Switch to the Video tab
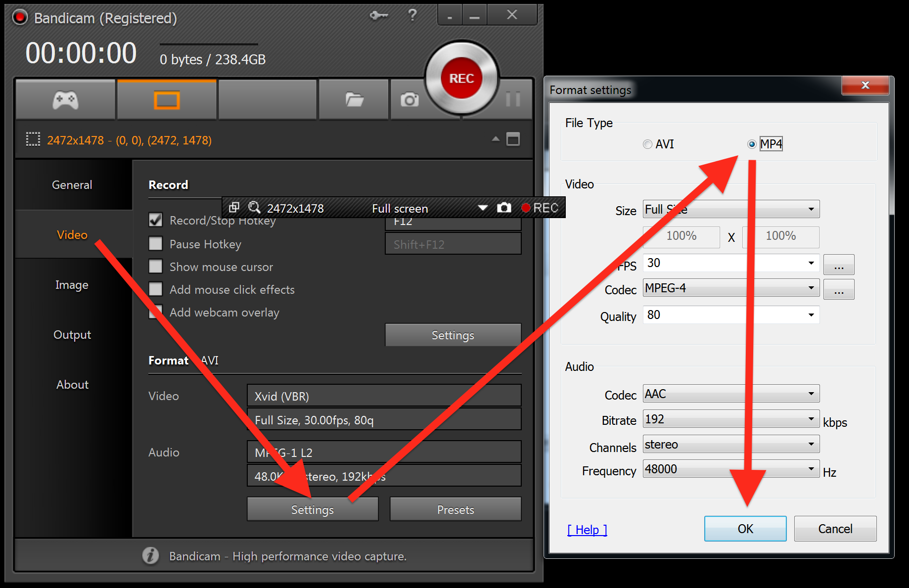 click(x=72, y=235)
